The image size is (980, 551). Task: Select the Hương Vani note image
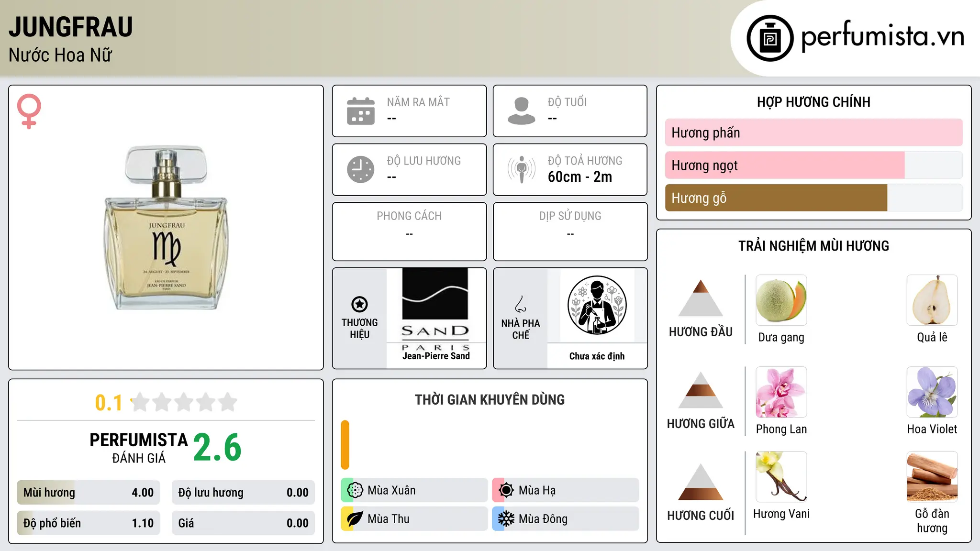[x=781, y=477]
